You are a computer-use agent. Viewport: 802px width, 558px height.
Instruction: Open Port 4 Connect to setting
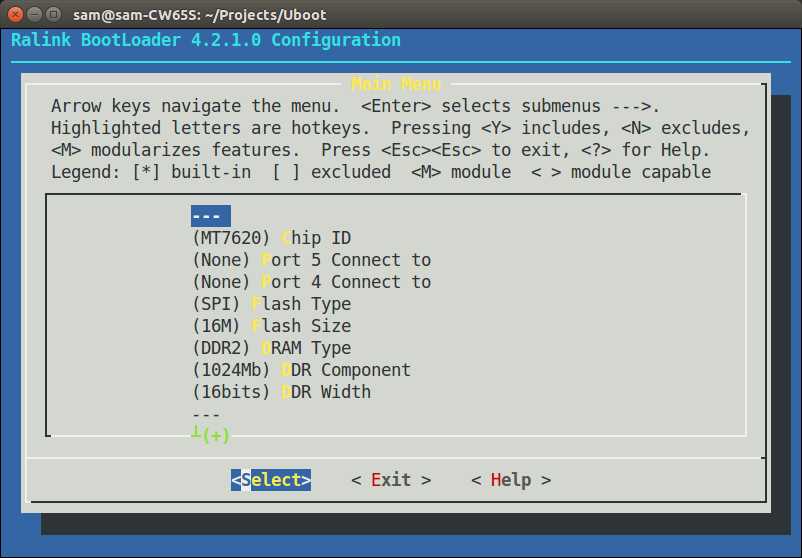(x=311, y=282)
